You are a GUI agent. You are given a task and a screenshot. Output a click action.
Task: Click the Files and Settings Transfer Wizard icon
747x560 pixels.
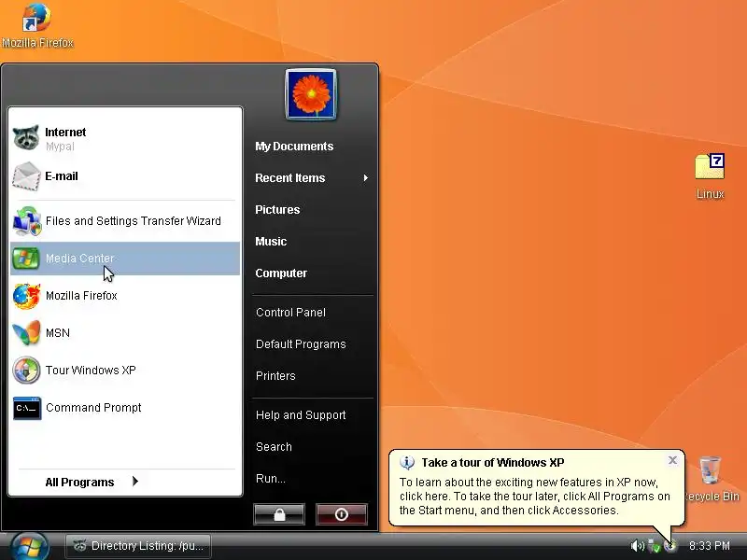tap(27, 221)
